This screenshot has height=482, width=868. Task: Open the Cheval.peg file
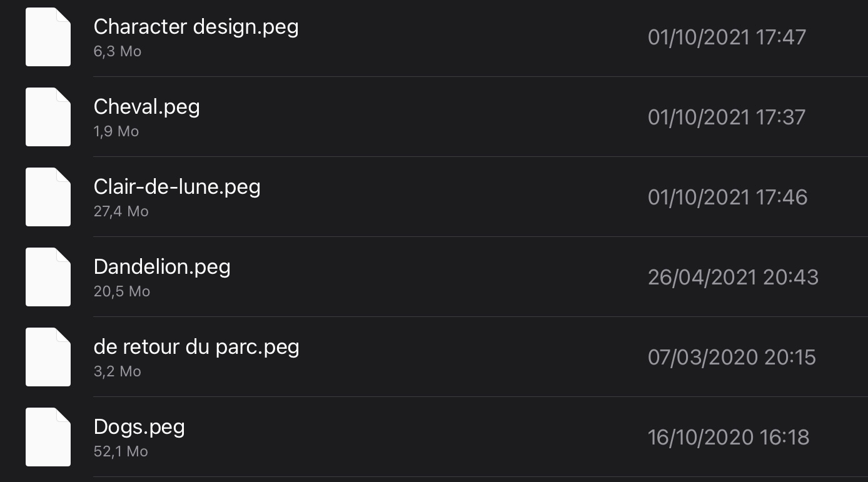click(146, 106)
